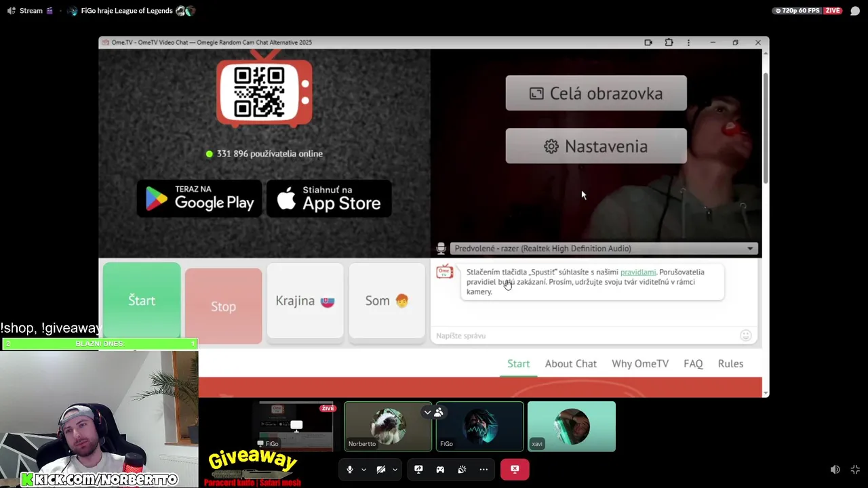Viewport: 868px width, 488px height.
Task: Toggle the microphone mute button
Action: tap(350, 470)
